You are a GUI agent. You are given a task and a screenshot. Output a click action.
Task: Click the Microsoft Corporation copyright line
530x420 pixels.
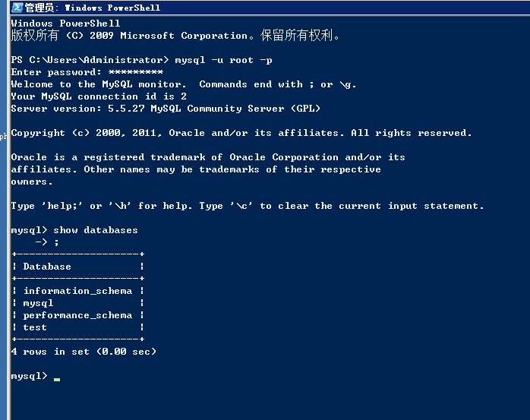point(175,36)
